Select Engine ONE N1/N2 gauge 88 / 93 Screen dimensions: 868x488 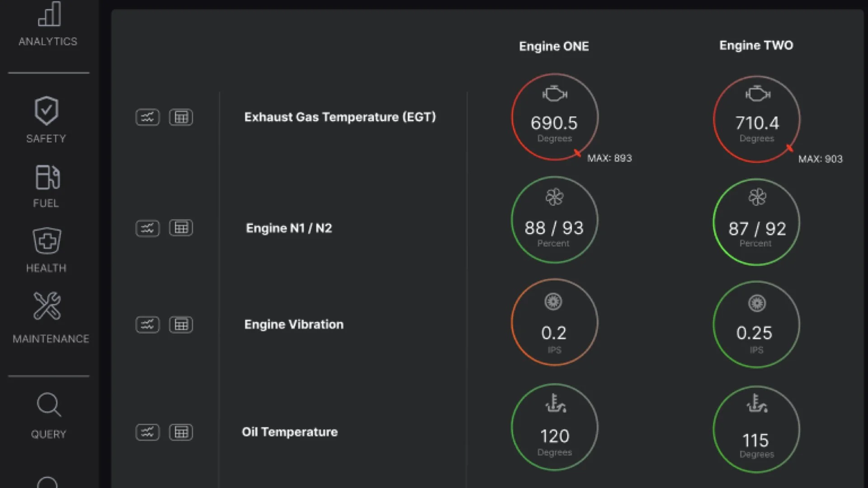(x=554, y=220)
